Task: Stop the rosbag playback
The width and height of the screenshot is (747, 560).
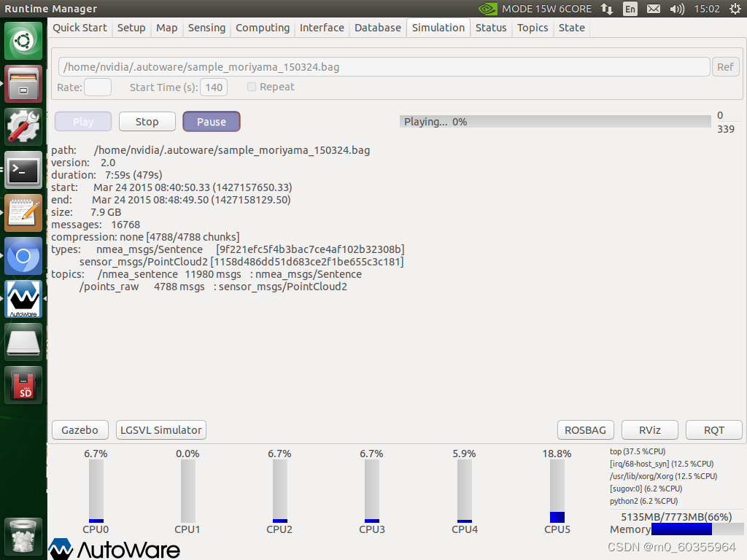Action: click(147, 122)
